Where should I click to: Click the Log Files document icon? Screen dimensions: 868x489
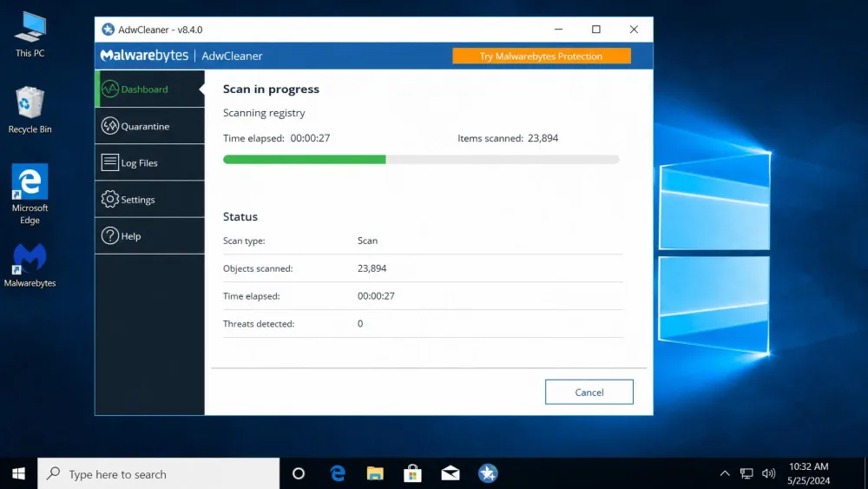click(109, 162)
